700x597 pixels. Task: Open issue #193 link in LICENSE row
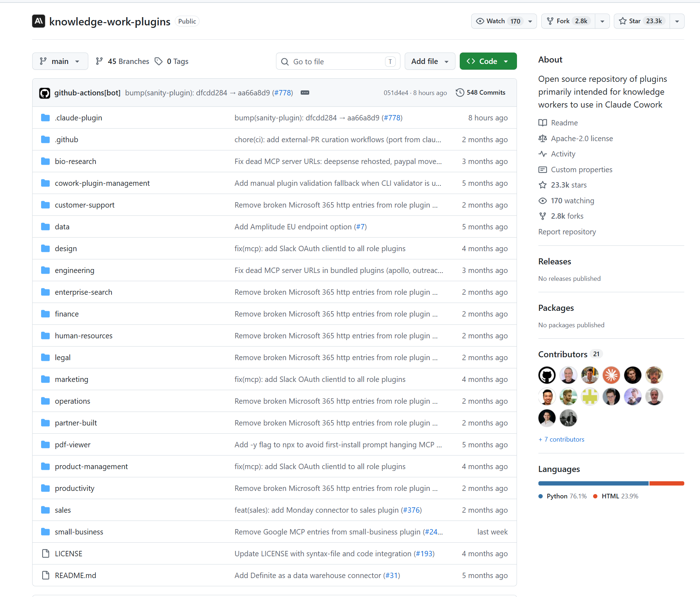424,554
